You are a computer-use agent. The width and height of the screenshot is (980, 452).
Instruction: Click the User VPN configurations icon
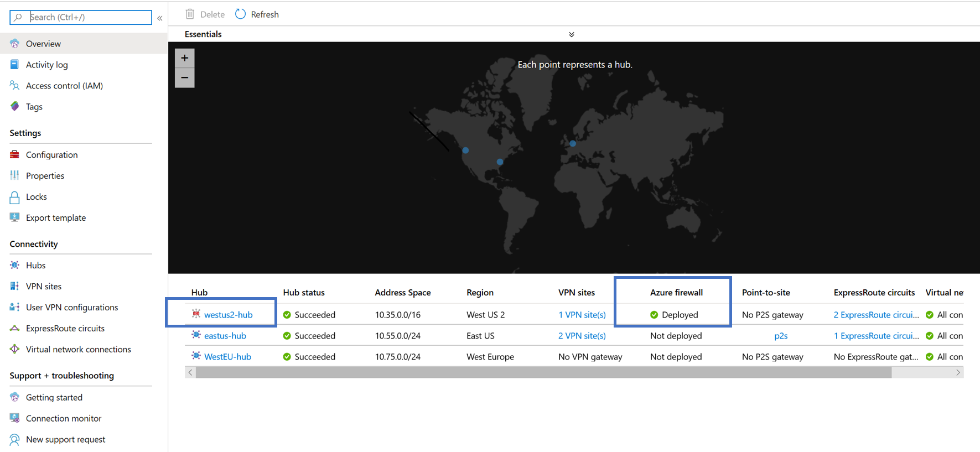[x=15, y=307]
